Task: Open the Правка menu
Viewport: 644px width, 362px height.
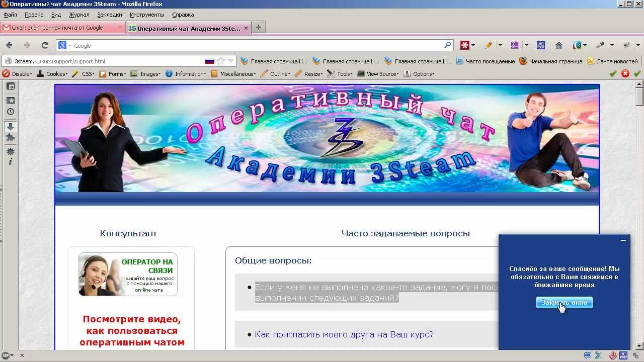Action: [x=34, y=15]
